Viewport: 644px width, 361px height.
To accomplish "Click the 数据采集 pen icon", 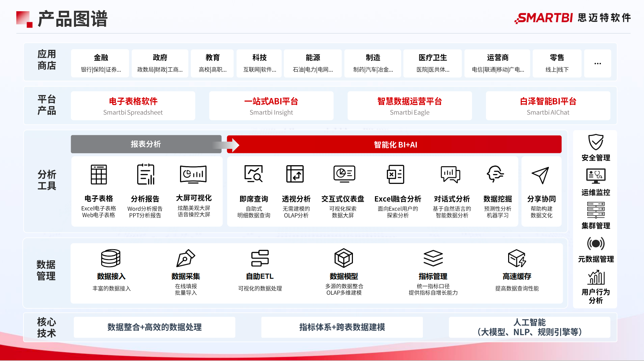I will pos(185,258).
